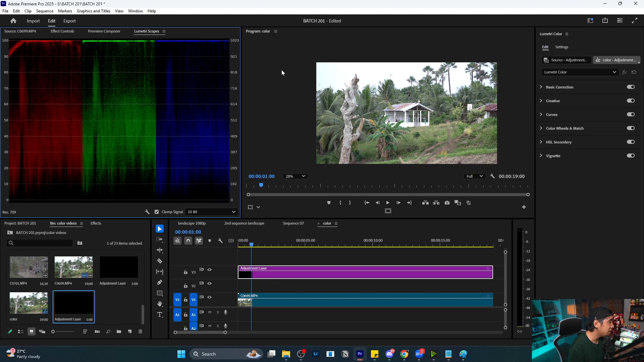Reset Lumetri Color effect
Image resolution: width=644 pixels, height=362 pixels.
(634, 72)
